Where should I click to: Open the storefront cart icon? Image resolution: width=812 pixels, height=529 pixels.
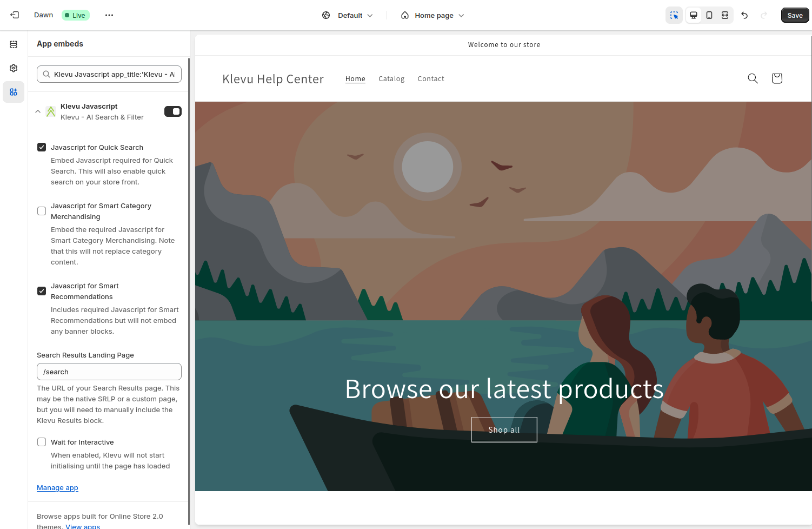777,78
